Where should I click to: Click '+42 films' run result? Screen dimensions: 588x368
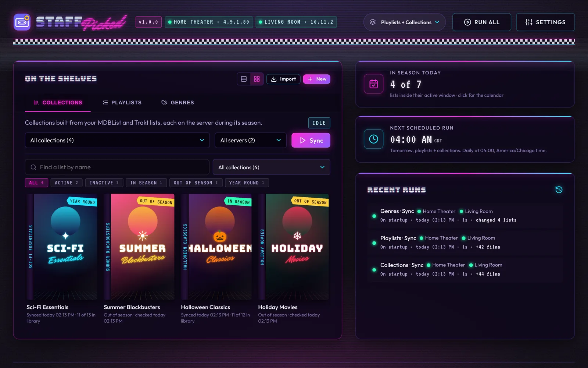(x=488, y=247)
